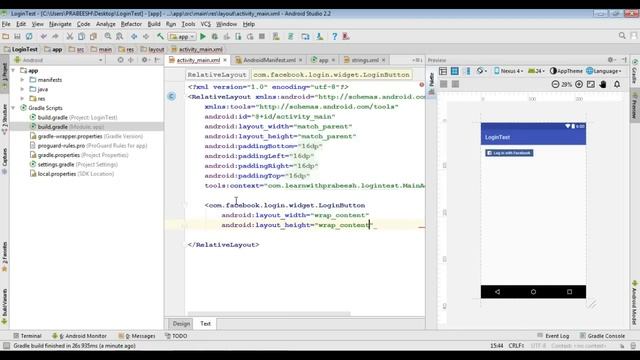Expand the java folder node
The width and height of the screenshot is (640, 360).
coord(22,89)
